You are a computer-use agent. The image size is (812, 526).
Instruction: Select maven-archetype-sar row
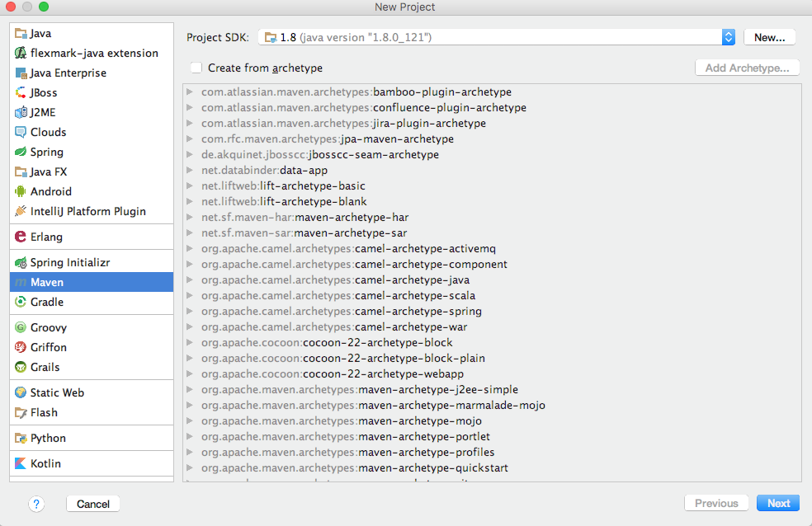coord(492,232)
